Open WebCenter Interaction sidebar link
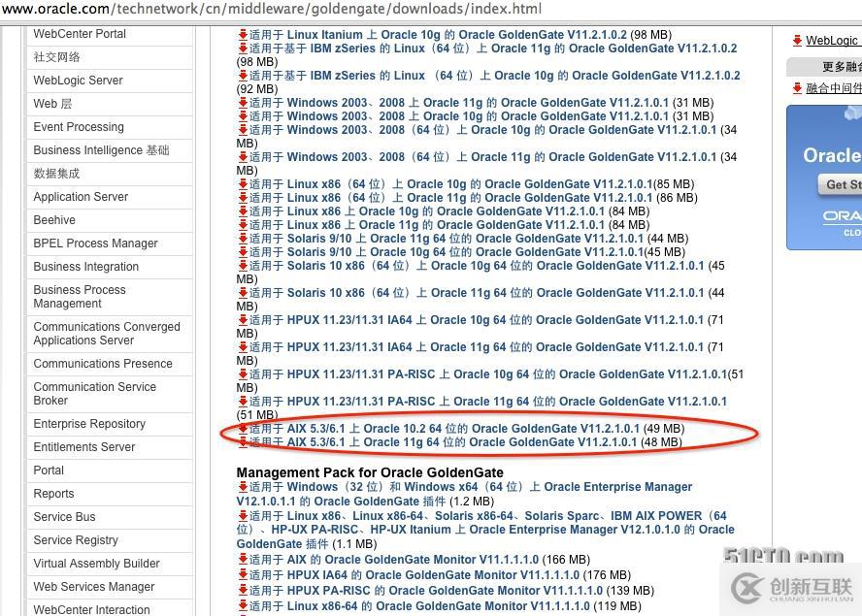Screen dimensions: 862x616 [x=92, y=610]
